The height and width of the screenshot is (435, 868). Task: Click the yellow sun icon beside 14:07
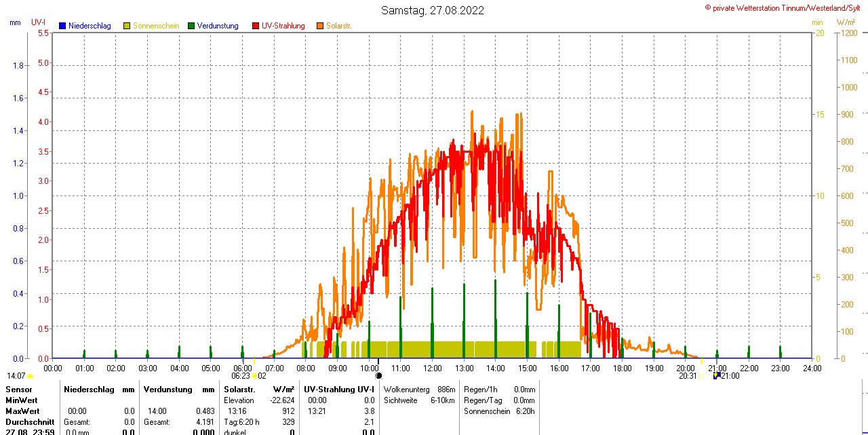click(31, 376)
